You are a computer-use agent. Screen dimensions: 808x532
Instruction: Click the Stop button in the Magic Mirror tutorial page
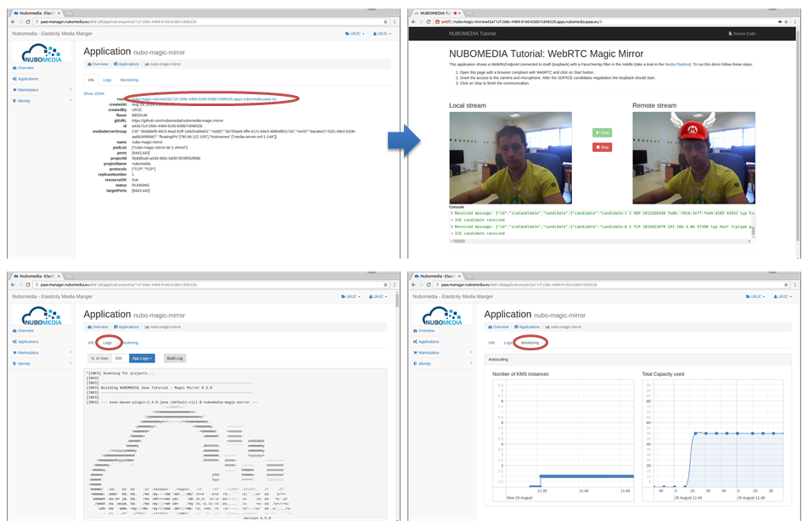[602, 148]
